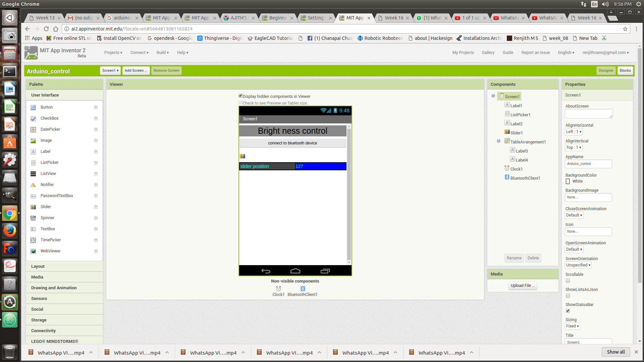The width and height of the screenshot is (644, 362).
Task: Click the Spinner palette icon
Action: click(x=33, y=218)
